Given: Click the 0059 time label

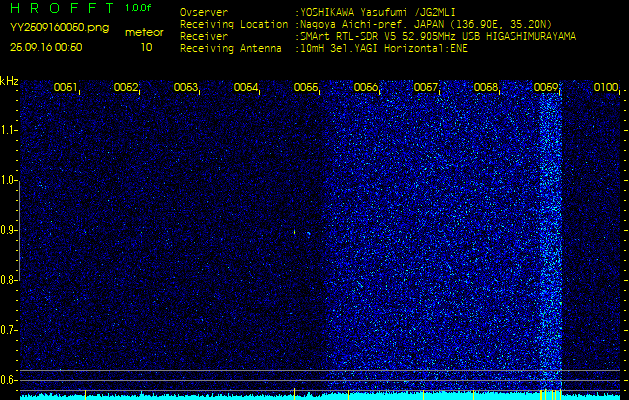Looking at the screenshot, I should tap(546, 87).
